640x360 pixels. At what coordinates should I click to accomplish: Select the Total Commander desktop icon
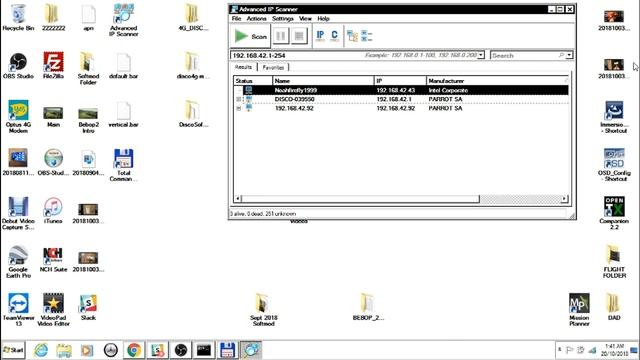point(123,165)
